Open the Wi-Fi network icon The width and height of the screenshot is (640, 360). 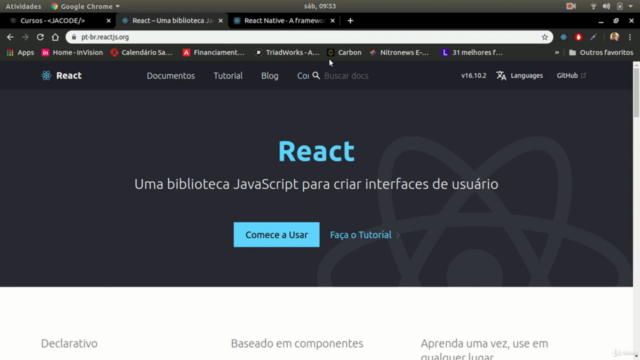click(x=593, y=6)
